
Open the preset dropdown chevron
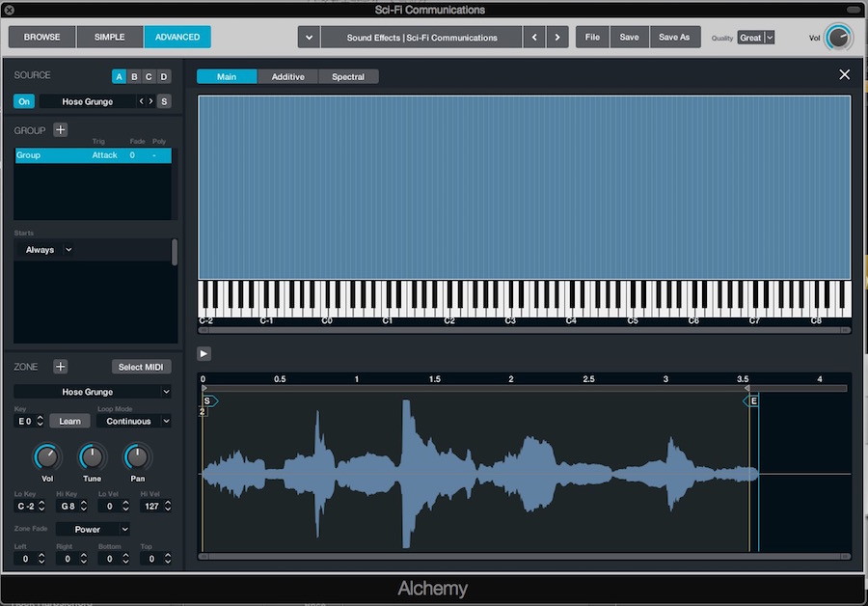[309, 37]
